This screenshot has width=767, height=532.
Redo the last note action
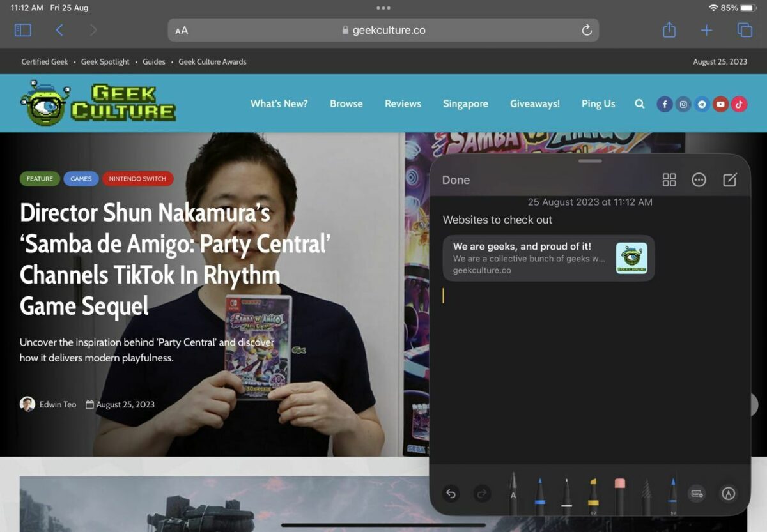482,493
